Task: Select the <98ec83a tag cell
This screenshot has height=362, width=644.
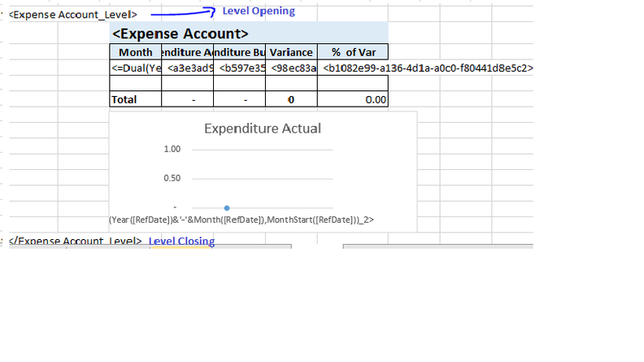Action: pyautogui.click(x=291, y=68)
